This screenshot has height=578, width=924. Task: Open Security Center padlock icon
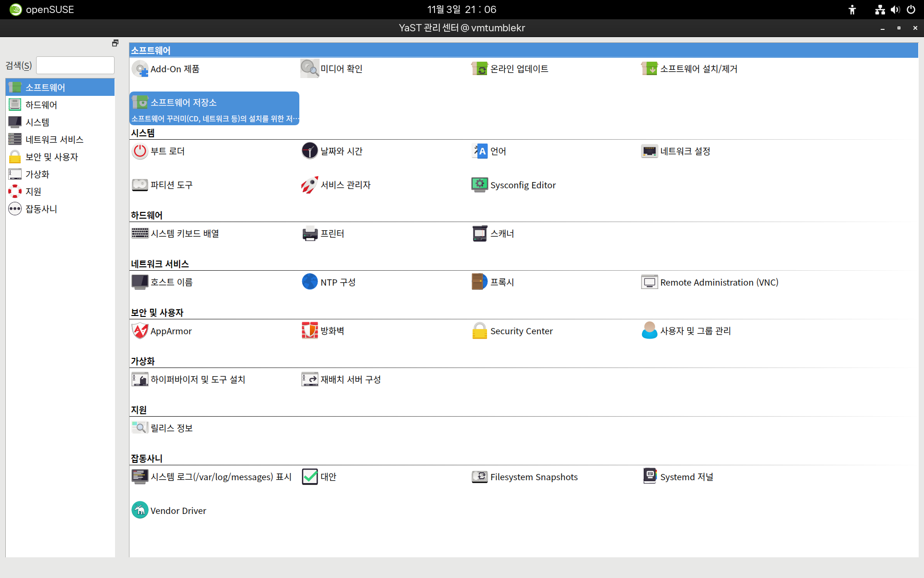479,331
